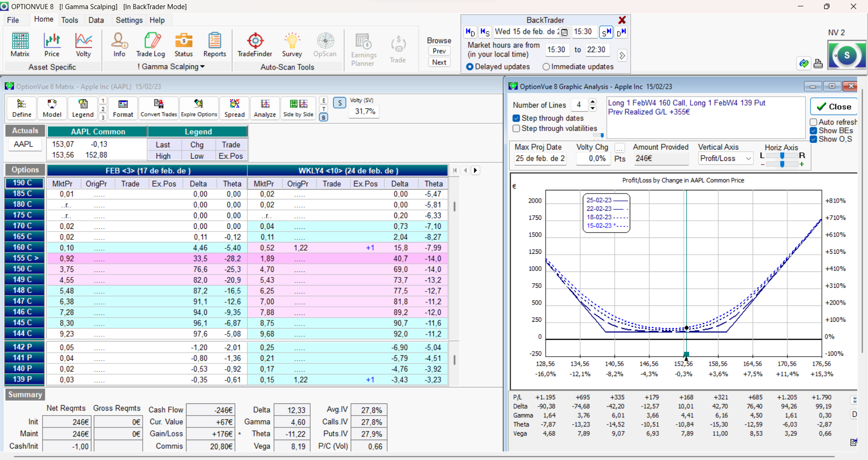This screenshot has height=460, width=868.
Task: Open the Earnings Planner
Action: tap(364, 50)
